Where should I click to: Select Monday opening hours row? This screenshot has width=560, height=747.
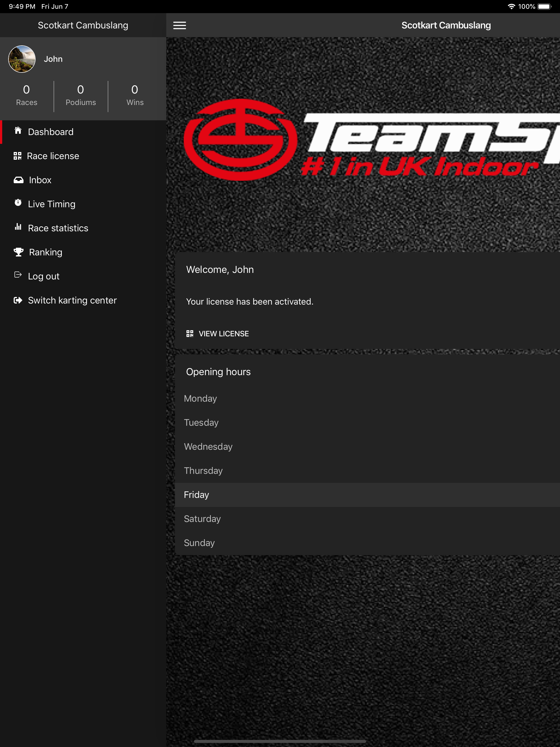point(367,398)
